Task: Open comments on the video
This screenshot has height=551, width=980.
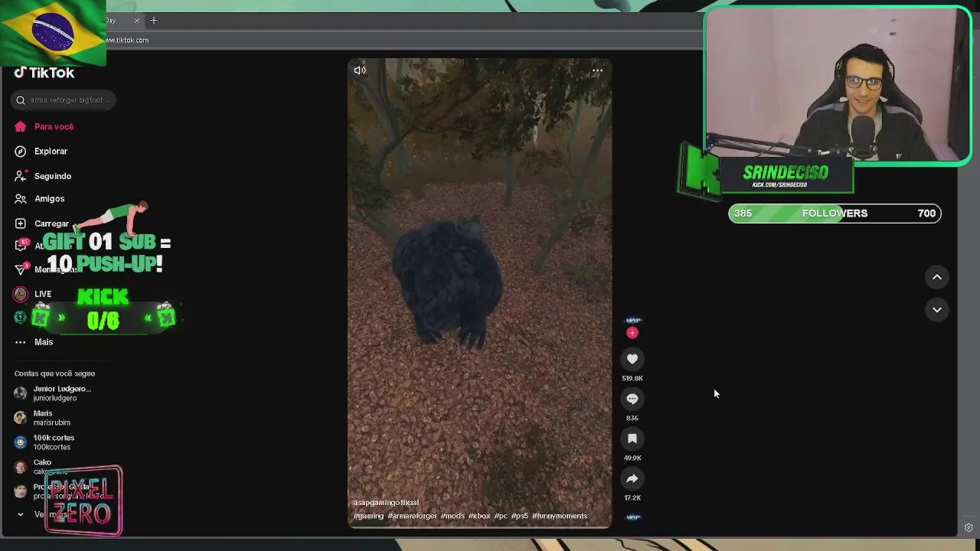Action: [x=632, y=399]
